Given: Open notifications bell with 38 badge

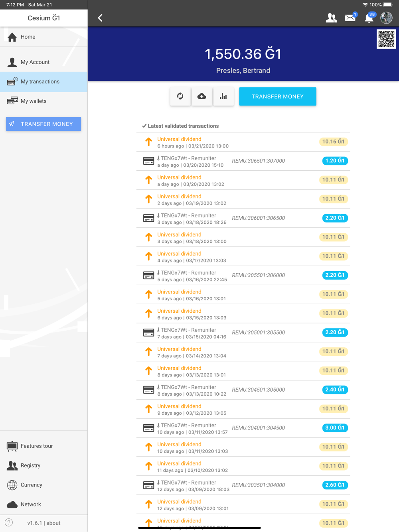Looking at the screenshot, I should pos(369,18).
